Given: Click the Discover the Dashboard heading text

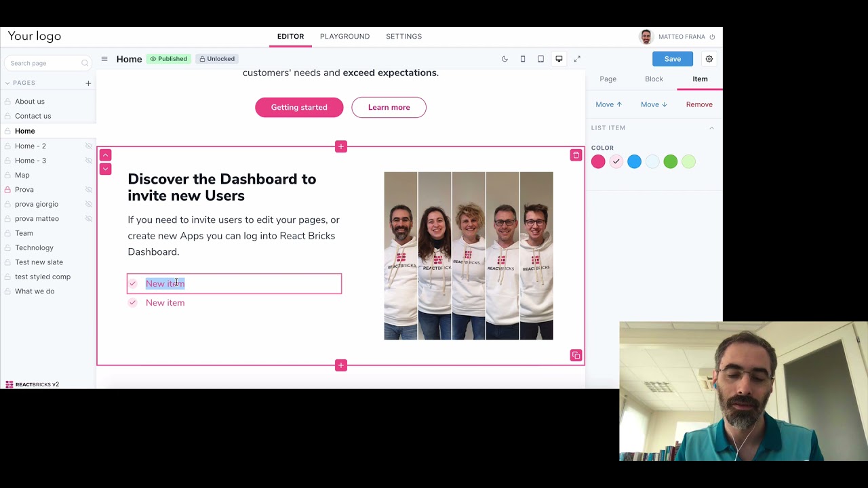Looking at the screenshot, I should [222, 187].
